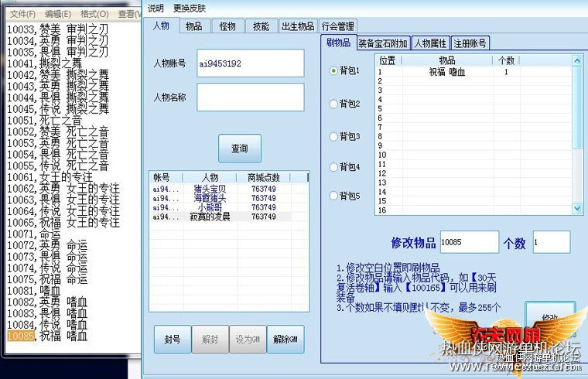Click the item list scroll-down arrow
Screen dimensions: 588x379
tap(576, 208)
